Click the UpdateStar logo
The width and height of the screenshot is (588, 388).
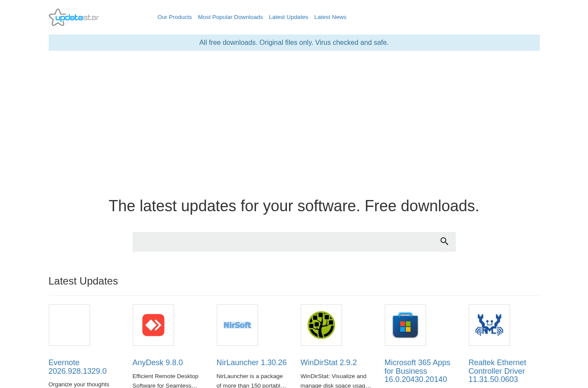(x=74, y=17)
